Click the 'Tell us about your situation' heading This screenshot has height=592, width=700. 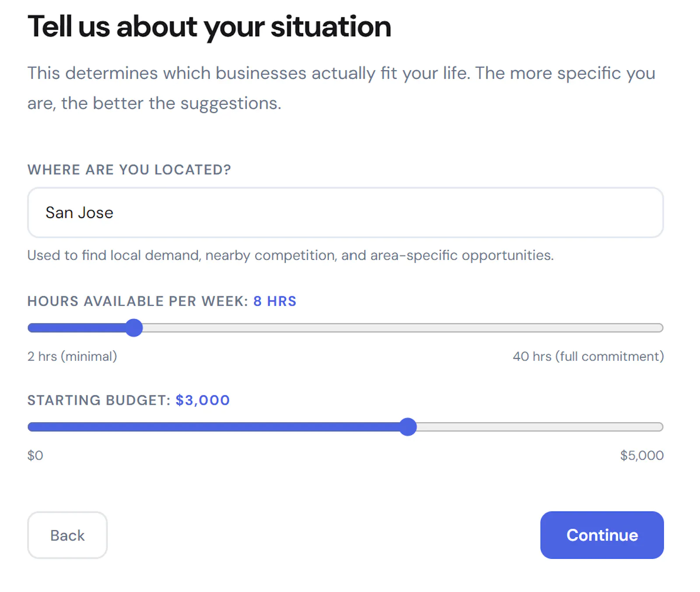click(x=209, y=27)
